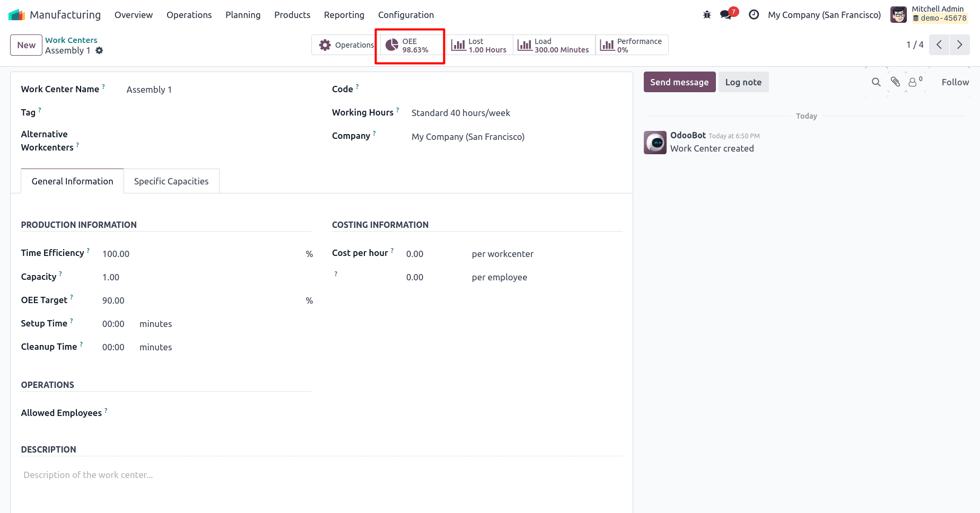Open the OEE pie chart stat button
Viewport: 980px width, 513px height.
pos(409,45)
